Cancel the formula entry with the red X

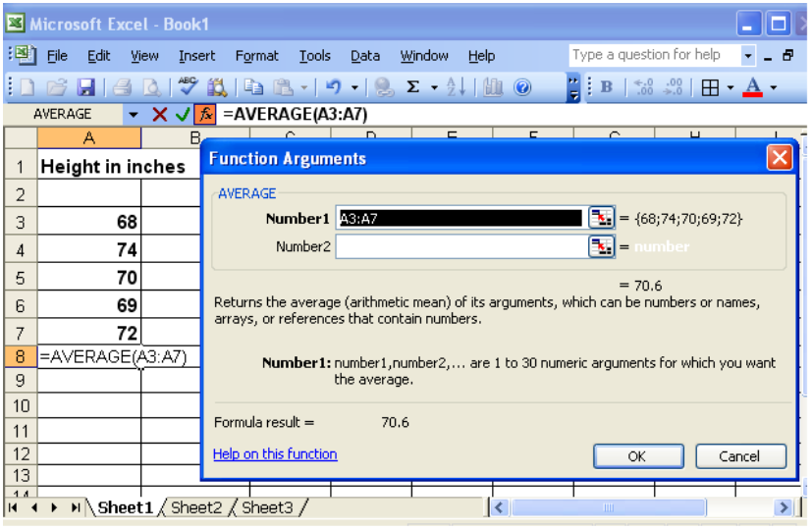click(x=159, y=114)
